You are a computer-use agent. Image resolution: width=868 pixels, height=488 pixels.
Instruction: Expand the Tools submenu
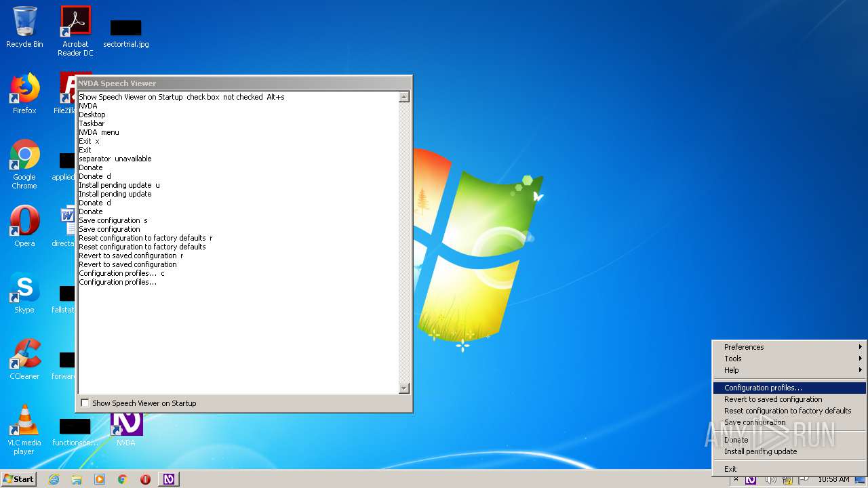[x=790, y=359]
